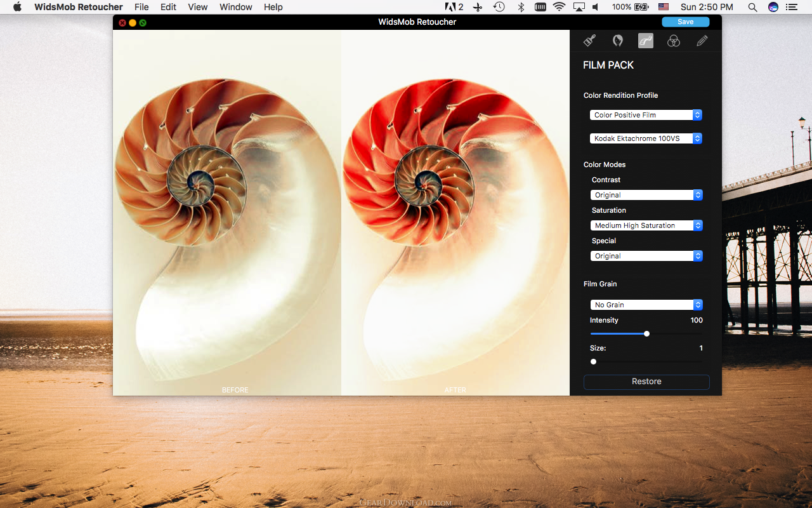Click the BEFORE image preview
Viewport: 812px width, 508px height.
pyautogui.click(x=227, y=213)
